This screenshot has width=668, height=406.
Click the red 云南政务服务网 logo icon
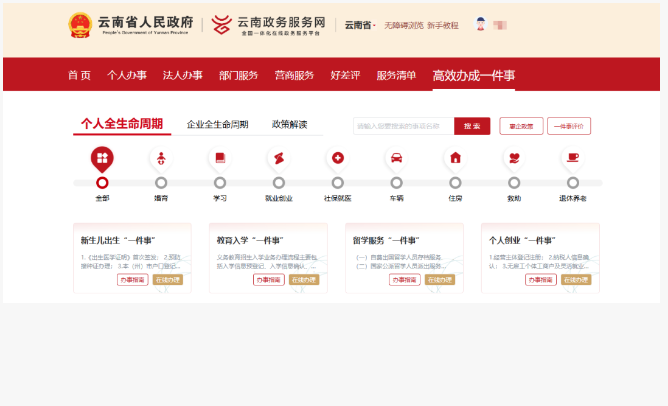[222, 24]
